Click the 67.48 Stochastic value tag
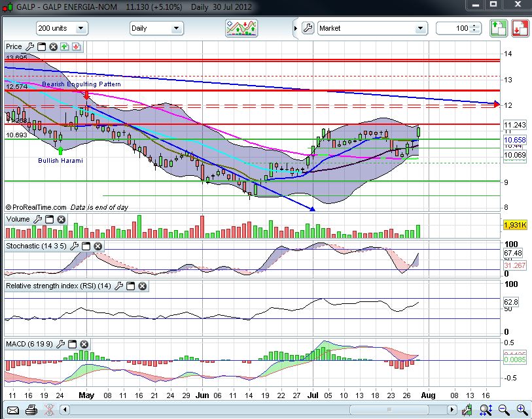The image size is (532, 419). (512, 253)
